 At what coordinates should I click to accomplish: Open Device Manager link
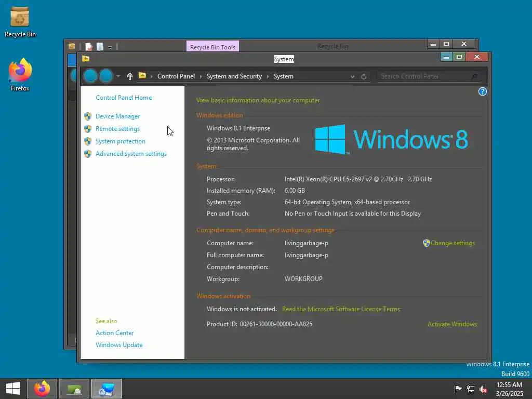(x=117, y=116)
